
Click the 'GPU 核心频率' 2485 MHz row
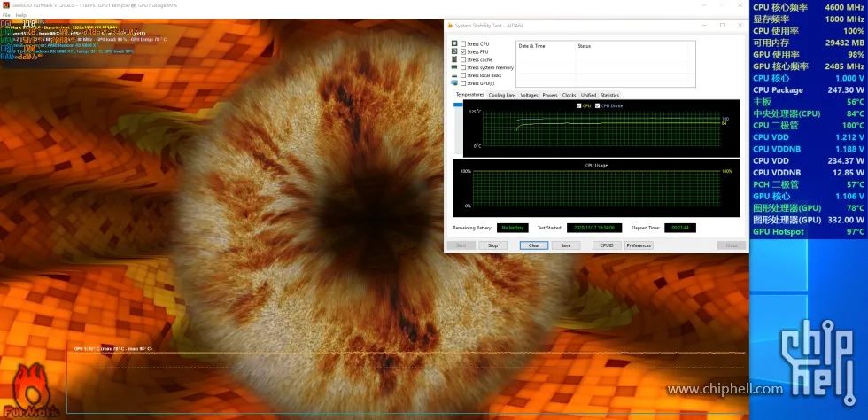[x=808, y=66]
